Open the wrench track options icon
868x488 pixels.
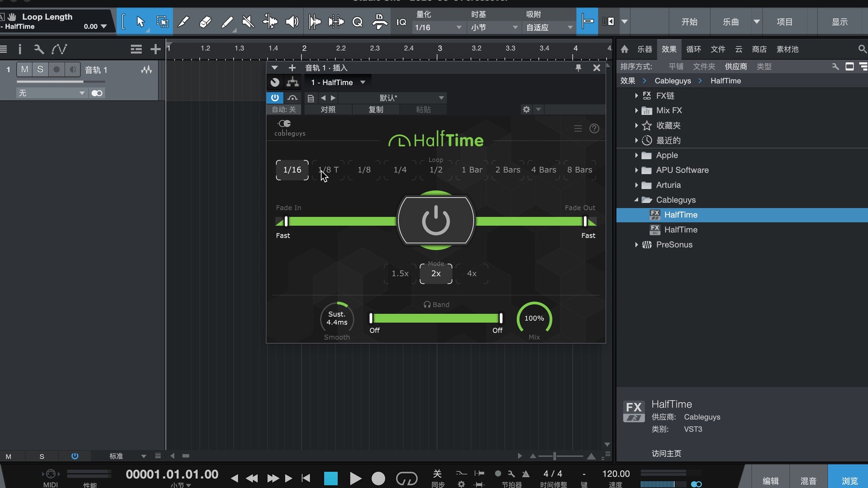(x=39, y=49)
